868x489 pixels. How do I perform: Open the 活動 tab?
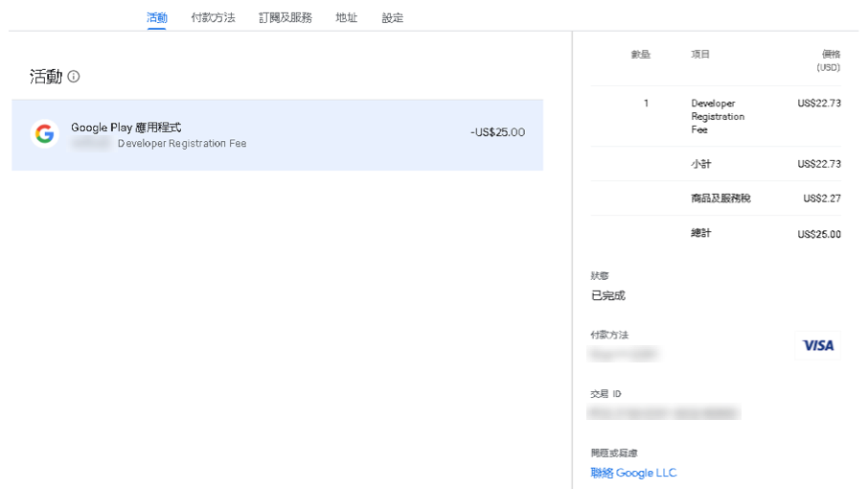[157, 17]
